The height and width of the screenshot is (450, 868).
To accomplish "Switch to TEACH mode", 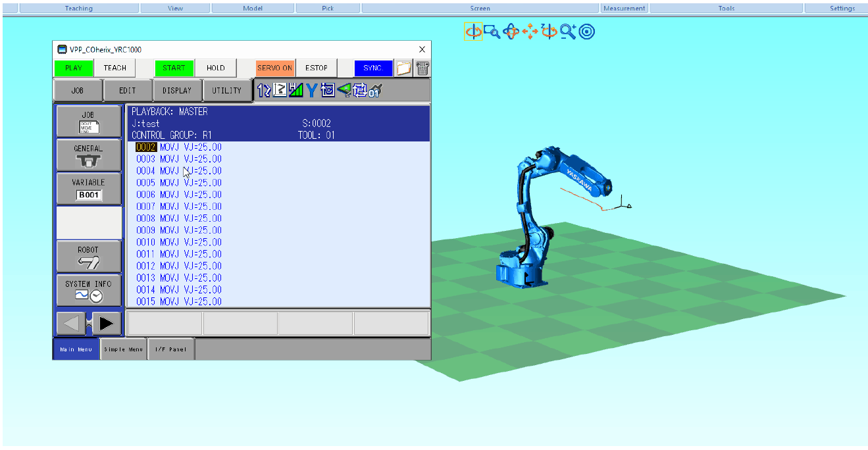I will coord(115,68).
